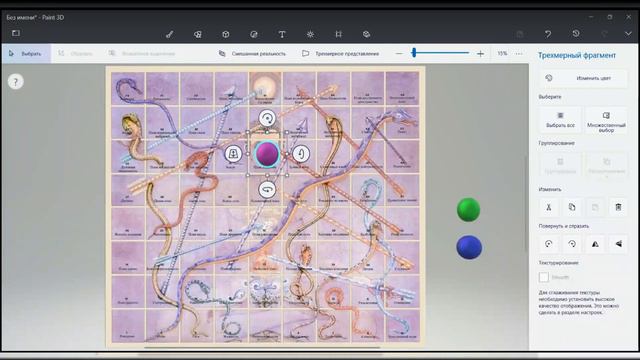Click the depth handle left of the sphere

coord(233,154)
